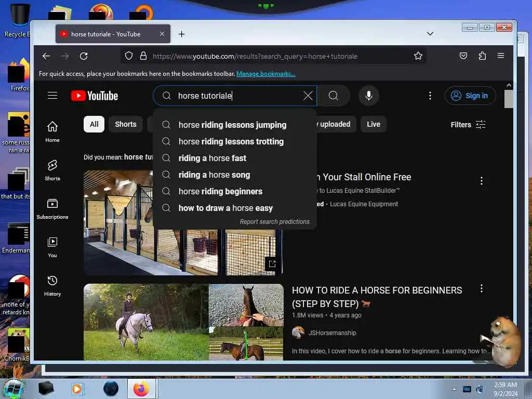This screenshot has height=399, width=532.
Task: Click the Firefox taskbar button
Action: pos(141,389)
